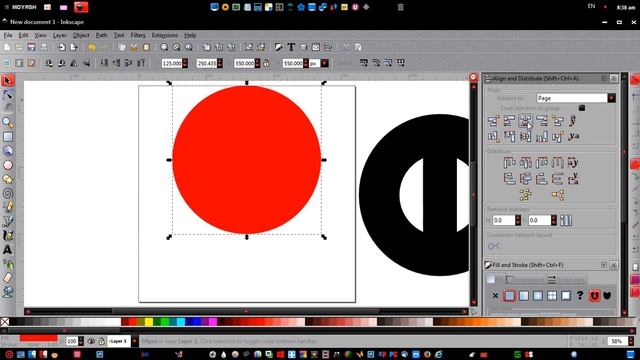Click the Print icon in toolbar
Viewport: 640px width, 360px height.
pyautogui.click(x=44, y=47)
